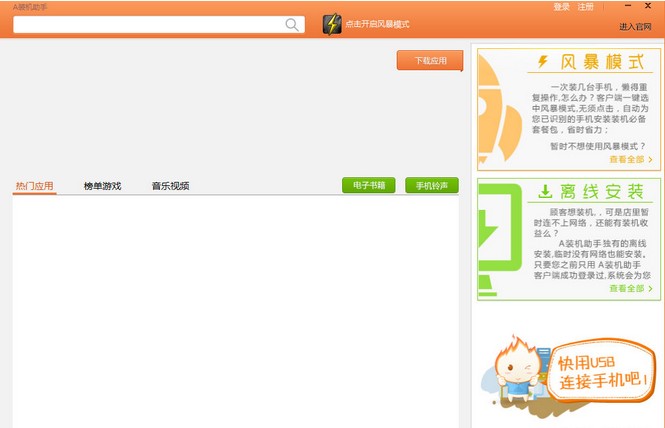Click the lightning bolt beside 风暴模式 title
Image resolution: width=665 pixels, height=428 pixels.
[543, 62]
